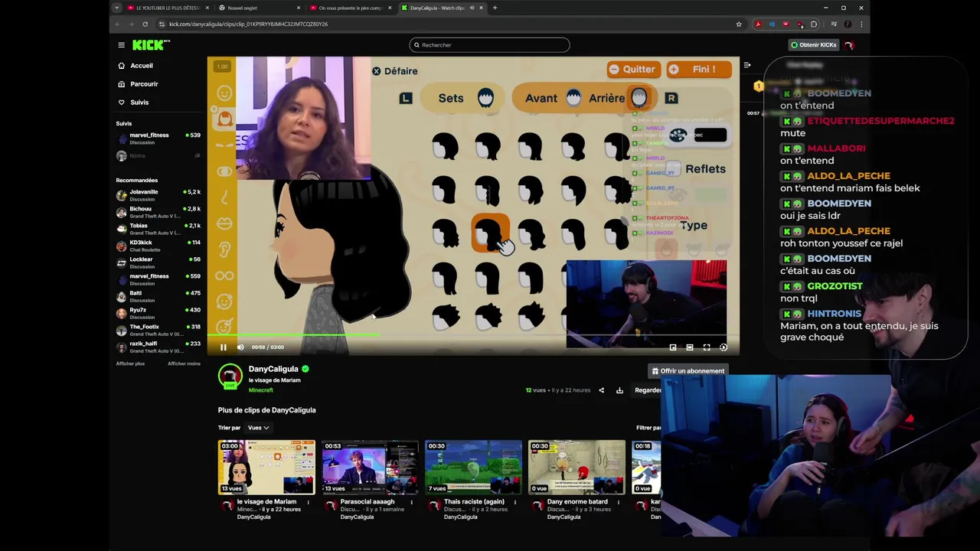Seek along the clip progress bar
The height and width of the screenshot is (551, 980).
[472, 334]
